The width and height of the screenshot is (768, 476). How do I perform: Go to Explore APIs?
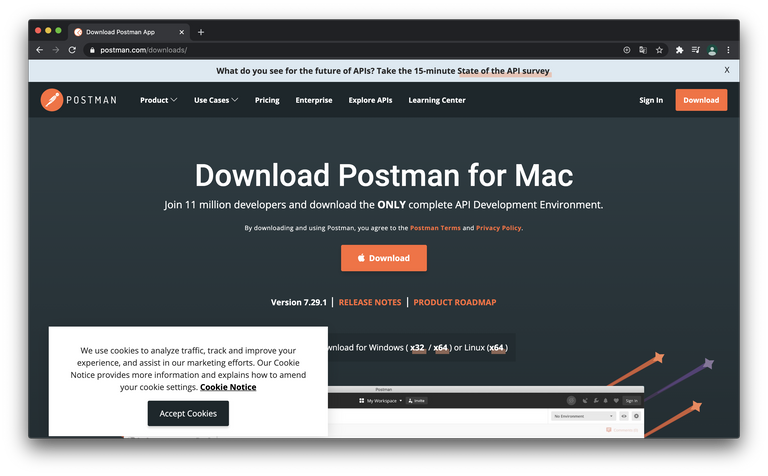(370, 100)
